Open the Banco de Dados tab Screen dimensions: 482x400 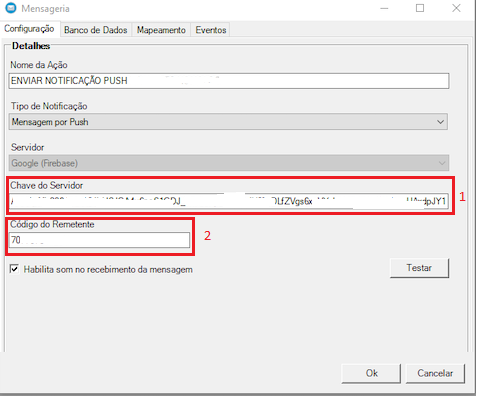[x=96, y=30]
